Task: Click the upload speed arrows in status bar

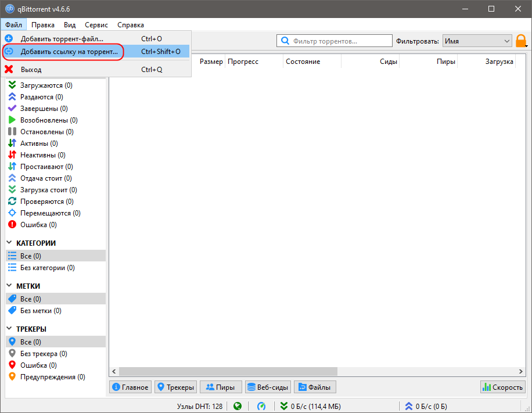Action: [409, 406]
